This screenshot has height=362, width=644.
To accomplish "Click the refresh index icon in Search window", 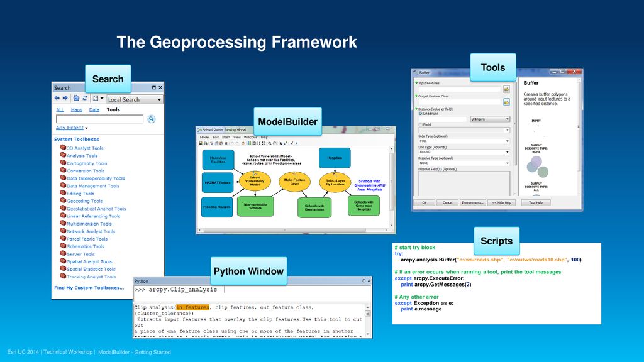I will click(85, 98).
